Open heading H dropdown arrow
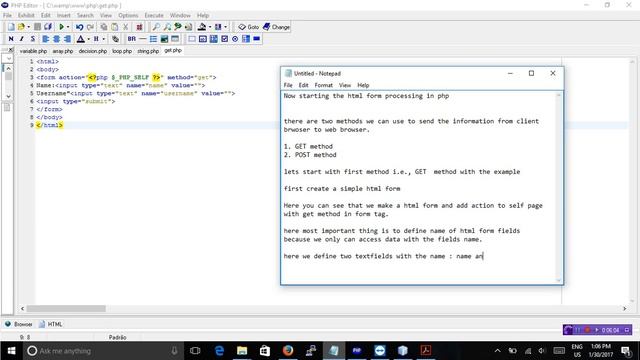 104,39
